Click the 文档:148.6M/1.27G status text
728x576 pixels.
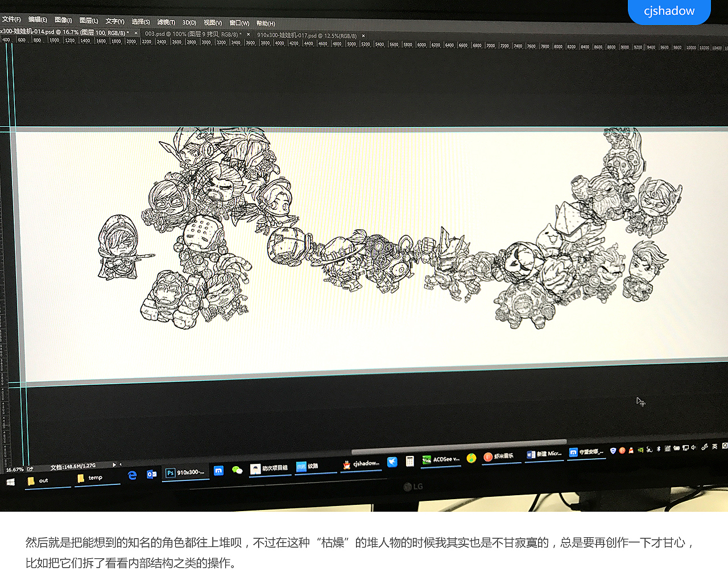point(73,467)
